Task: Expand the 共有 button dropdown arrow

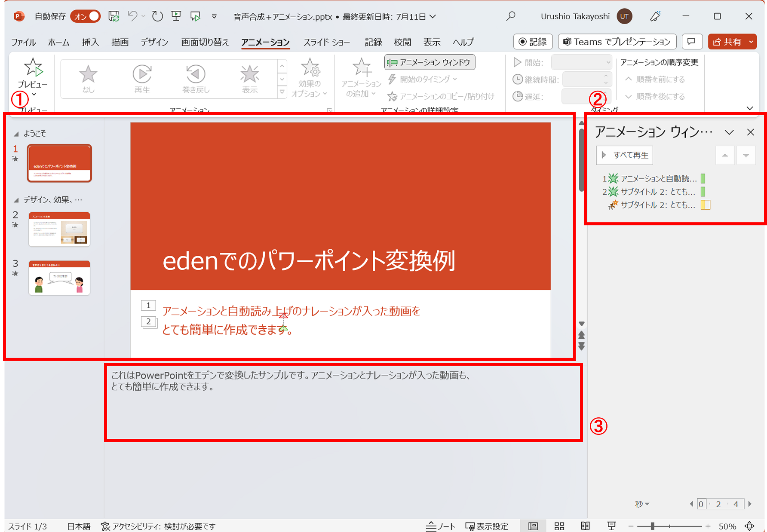Action: coord(751,42)
